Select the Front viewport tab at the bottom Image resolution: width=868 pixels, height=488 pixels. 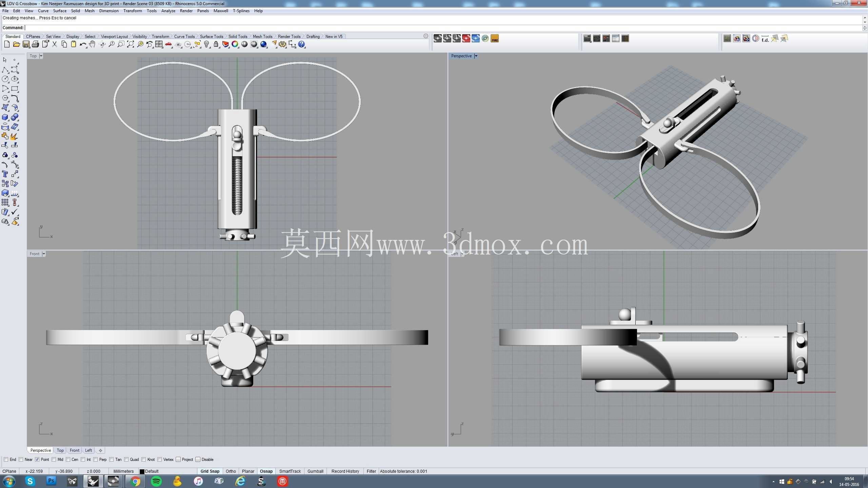tap(74, 450)
